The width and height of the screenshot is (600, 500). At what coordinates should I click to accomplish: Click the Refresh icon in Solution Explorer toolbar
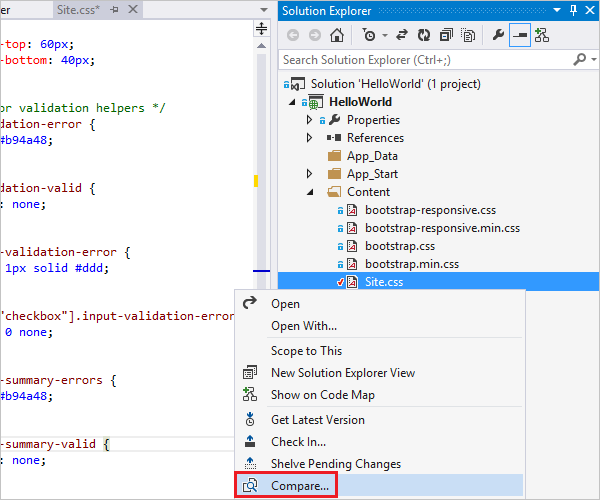[424, 36]
